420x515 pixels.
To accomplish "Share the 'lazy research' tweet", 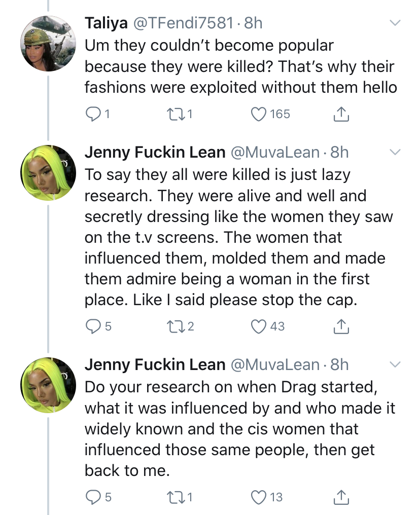I will pos(341,326).
